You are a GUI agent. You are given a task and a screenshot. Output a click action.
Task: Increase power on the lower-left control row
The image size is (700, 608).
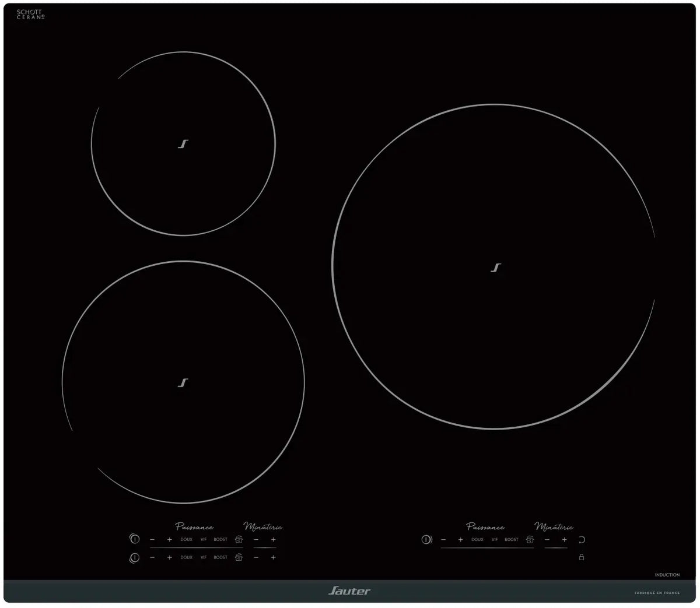[x=170, y=558]
